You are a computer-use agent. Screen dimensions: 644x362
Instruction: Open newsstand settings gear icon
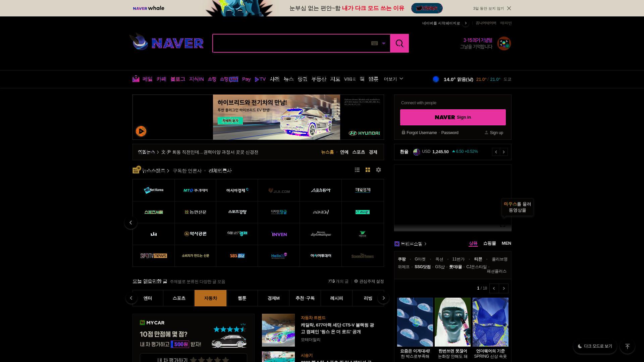[x=378, y=170]
